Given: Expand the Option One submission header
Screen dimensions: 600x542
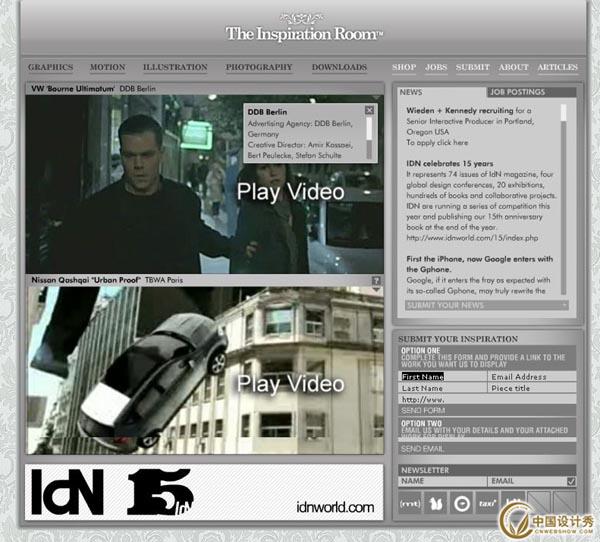Looking at the screenshot, I should 487,358.
